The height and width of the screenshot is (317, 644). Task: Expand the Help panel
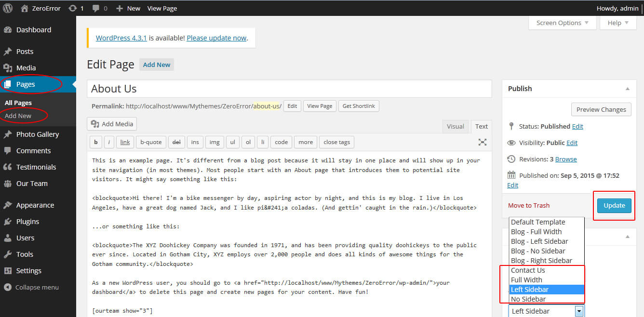click(x=618, y=23)
